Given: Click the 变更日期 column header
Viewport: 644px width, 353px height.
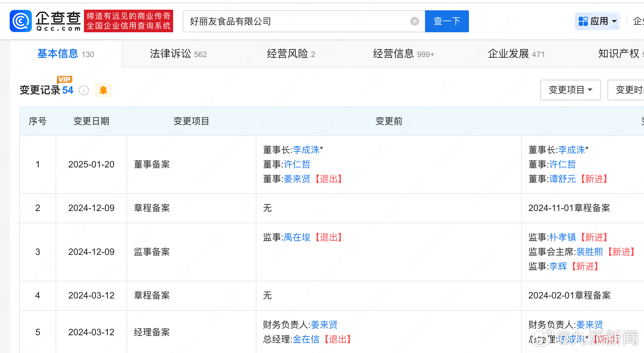Looking at the screenshot, I should click(x=91, y=121).
